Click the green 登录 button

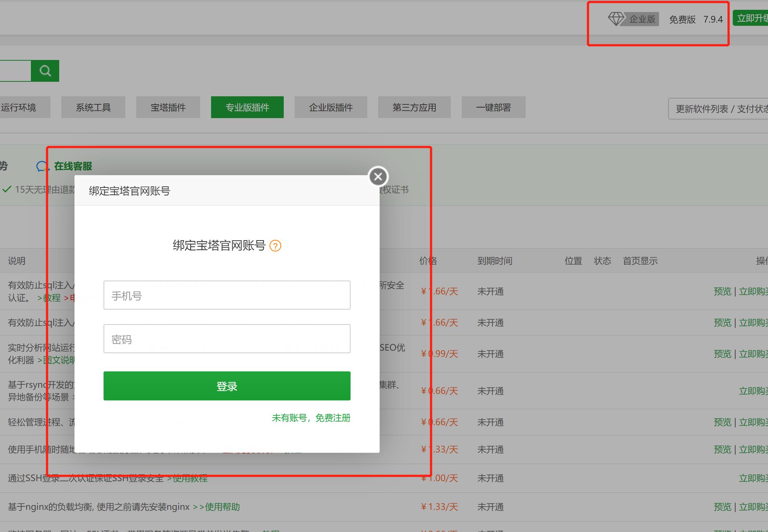tap(227, 386)
